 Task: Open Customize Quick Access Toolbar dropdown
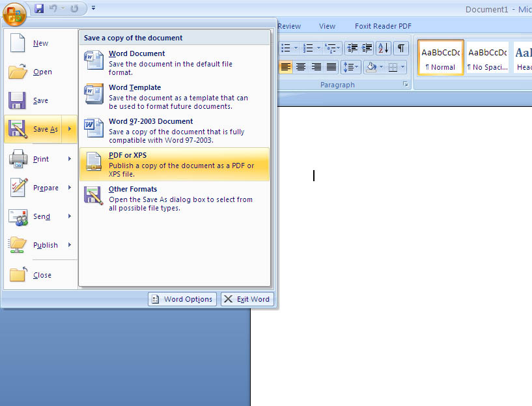tap(93, 8)
